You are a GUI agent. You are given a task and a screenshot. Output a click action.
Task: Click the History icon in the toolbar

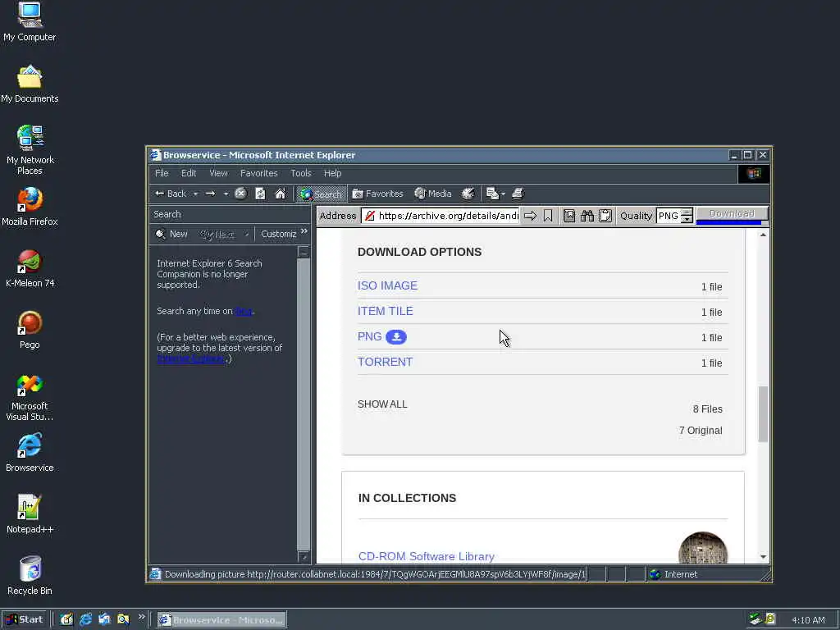pos(468,194)
